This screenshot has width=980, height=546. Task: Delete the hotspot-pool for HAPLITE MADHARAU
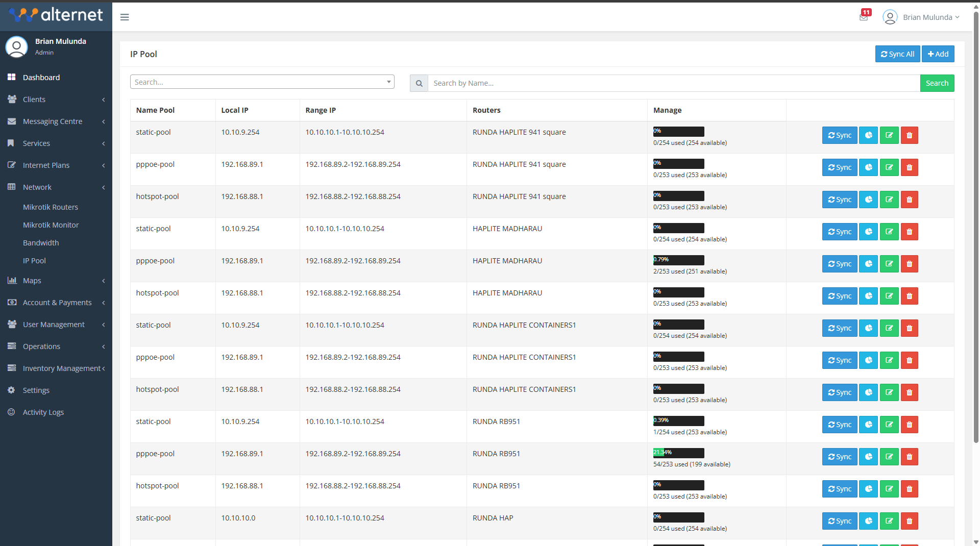(x=909, y=296)
